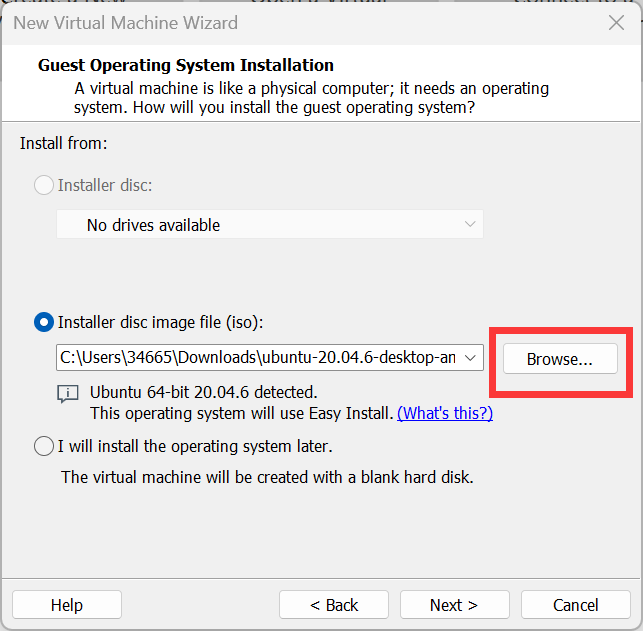Click the Guest Operating System Installation heading

(x=186, y=66)
